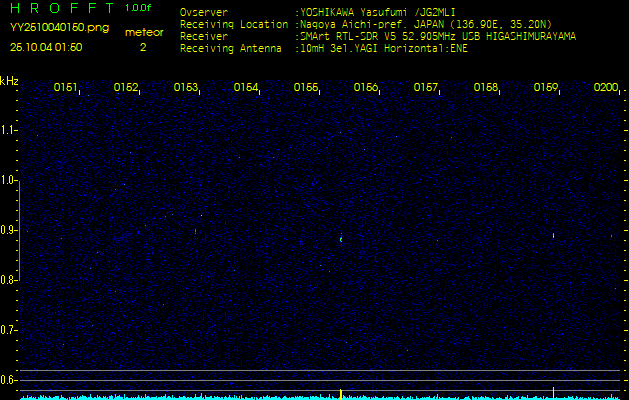The image size is (629, 400).
Task: Click time marker 0153
Action: [186, 87]
